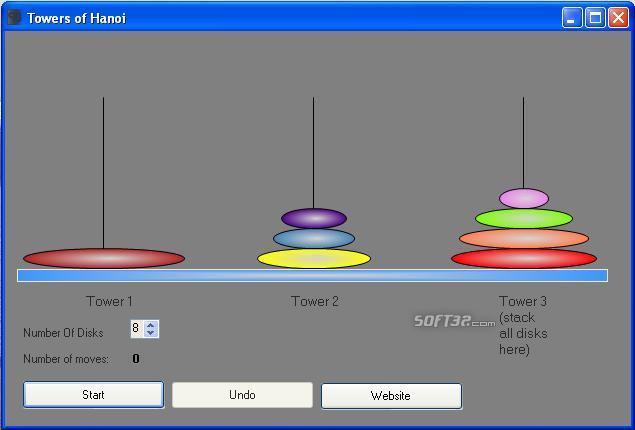The image size is (635, 430).
Task: Select the pink disk on Tower 3
Action: (x=524, y=198)
